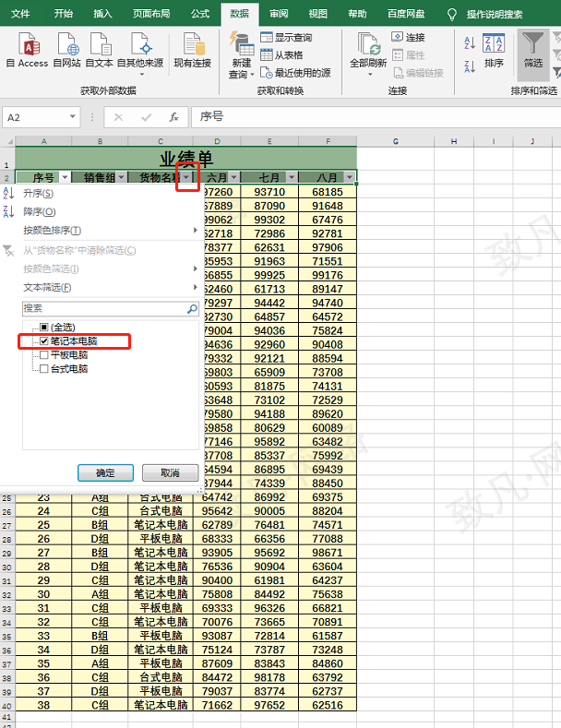561x728 pixels.
Task: Open filter dropdown for 八月 column
Action: click(x=349, y=177)
